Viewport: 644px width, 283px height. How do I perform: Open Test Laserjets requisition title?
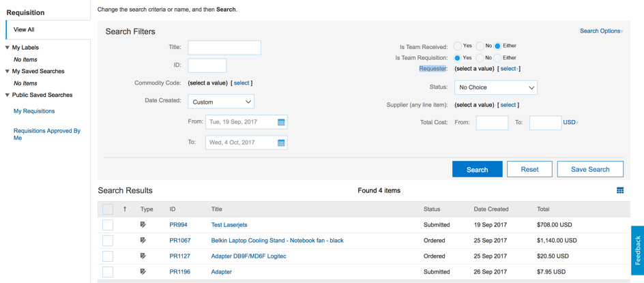click(229, 224)
